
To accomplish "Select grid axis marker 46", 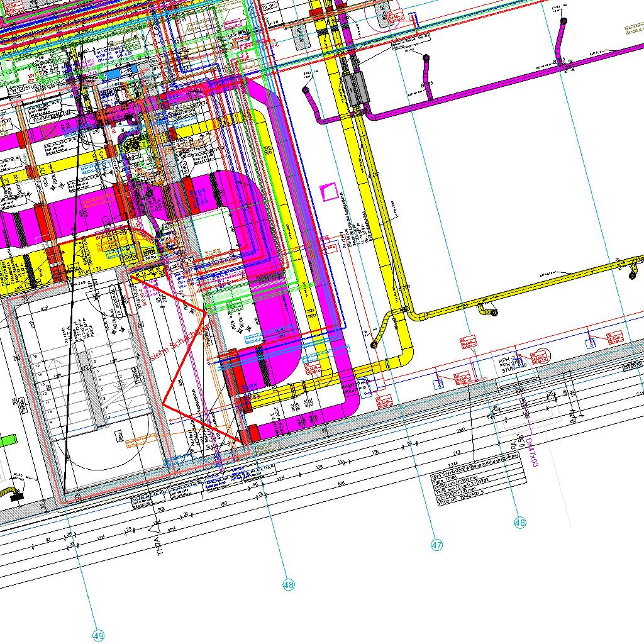I will point(519,523).
